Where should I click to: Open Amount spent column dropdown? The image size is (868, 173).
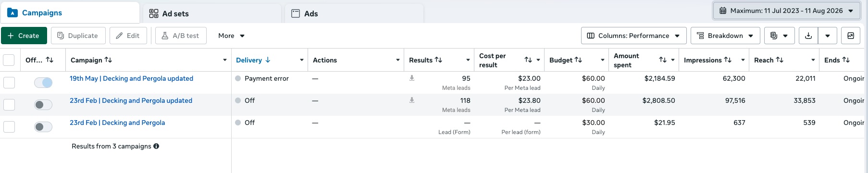[673, 60]
